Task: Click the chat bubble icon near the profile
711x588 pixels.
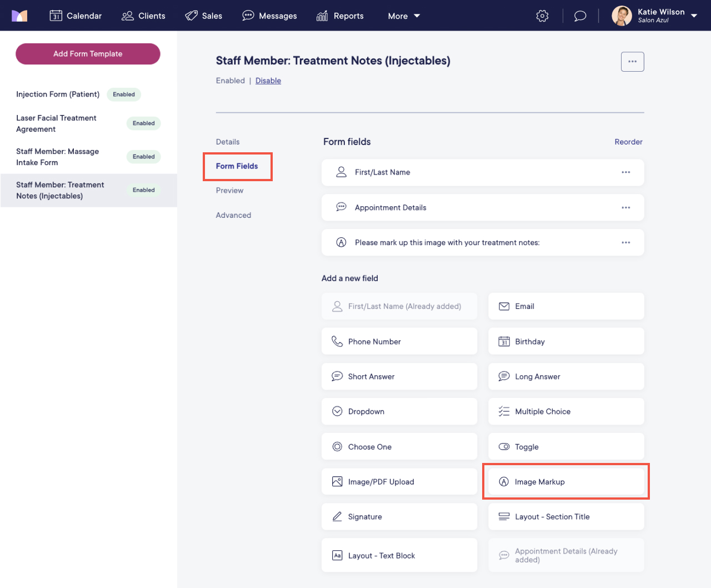Action: (x=580, y=16)
